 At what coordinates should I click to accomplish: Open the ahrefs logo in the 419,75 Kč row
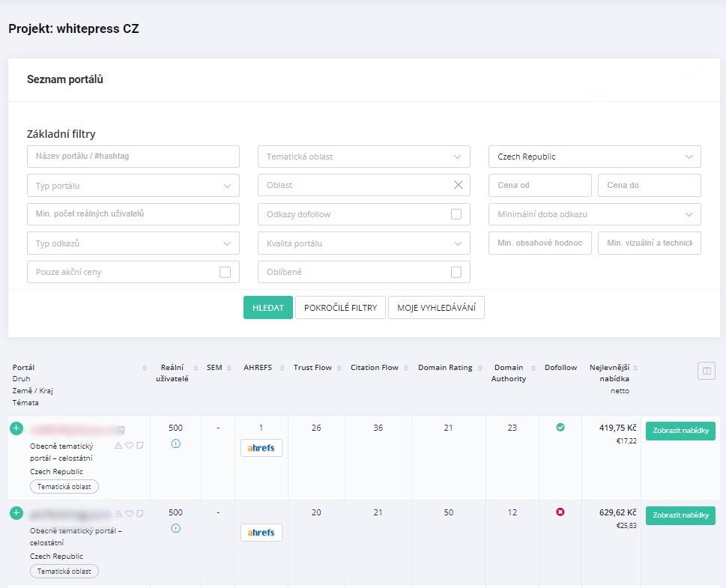[261, 448]
